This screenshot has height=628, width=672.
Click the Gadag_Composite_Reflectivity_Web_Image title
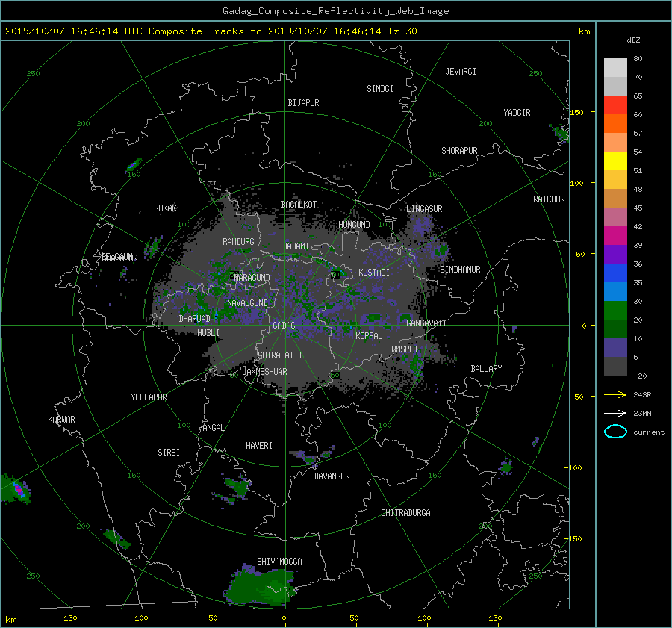(x=335, y=11)
